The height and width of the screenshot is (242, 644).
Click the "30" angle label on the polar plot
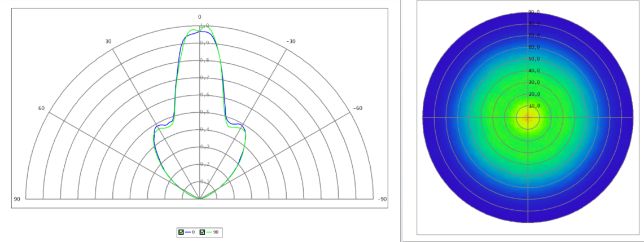(108, 41)
